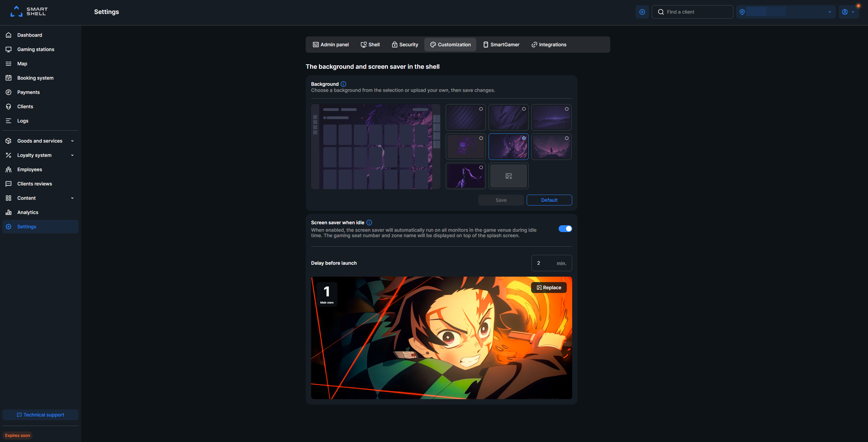Select the night landscape background radio
This screenshot has width=868, height=442.
567,109
